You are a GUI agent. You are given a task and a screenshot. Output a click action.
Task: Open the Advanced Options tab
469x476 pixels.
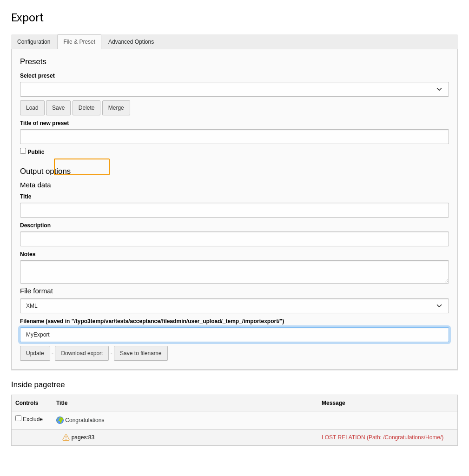tap(131, 42)
